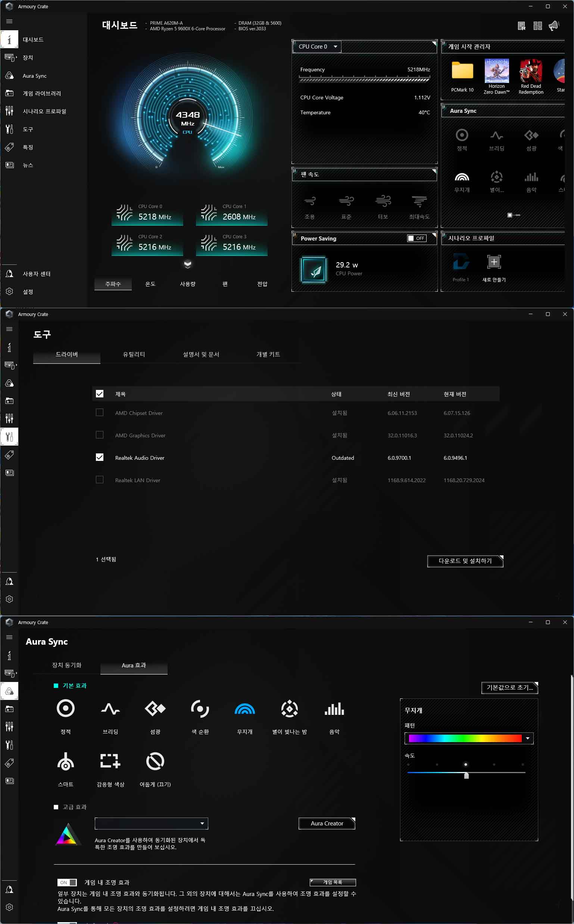Select 감응형 색상 effect in Aura 효과
The height and width of the screenshot is (924, 574).
tap(110, 769)
